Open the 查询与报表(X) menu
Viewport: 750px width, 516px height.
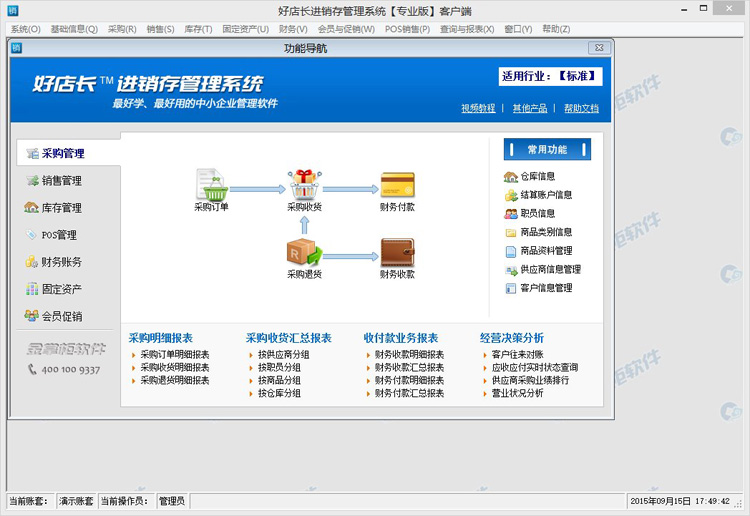[x=467, y=29]
